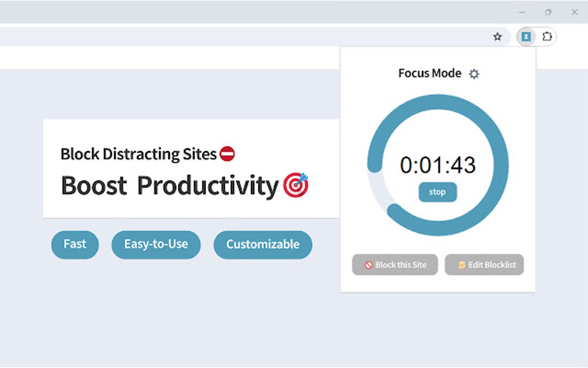Image resolution: width=588 pixels, height=368 pixels.
Task: Click the Block Distracting Sites headline
Action: [138, 153]
